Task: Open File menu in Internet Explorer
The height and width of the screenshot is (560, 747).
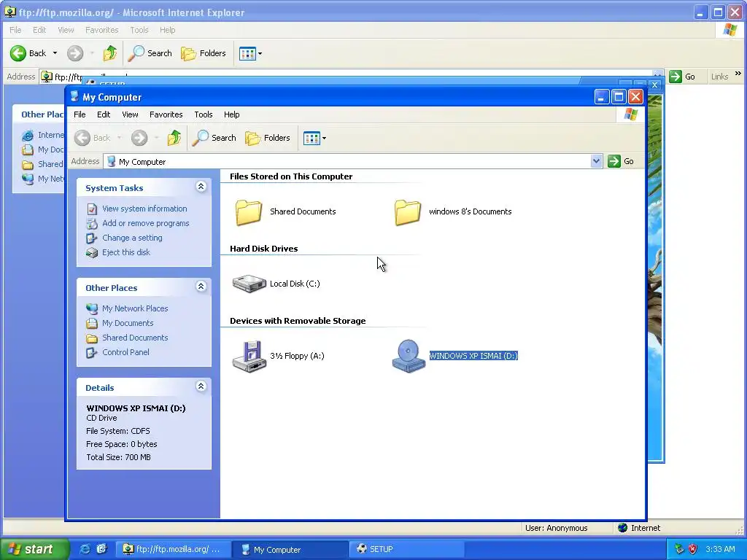Action: coord(15,30)
